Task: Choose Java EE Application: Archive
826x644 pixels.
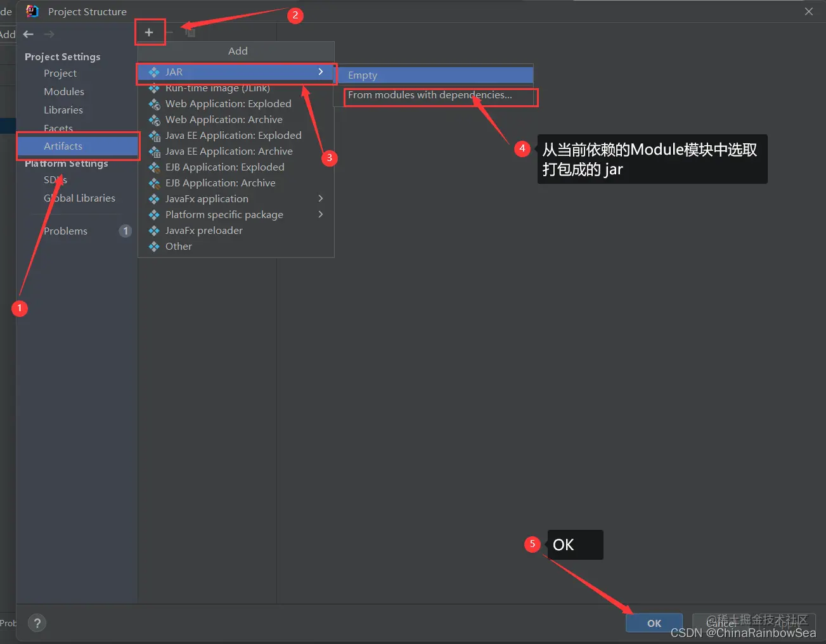Action: [236, 151]
